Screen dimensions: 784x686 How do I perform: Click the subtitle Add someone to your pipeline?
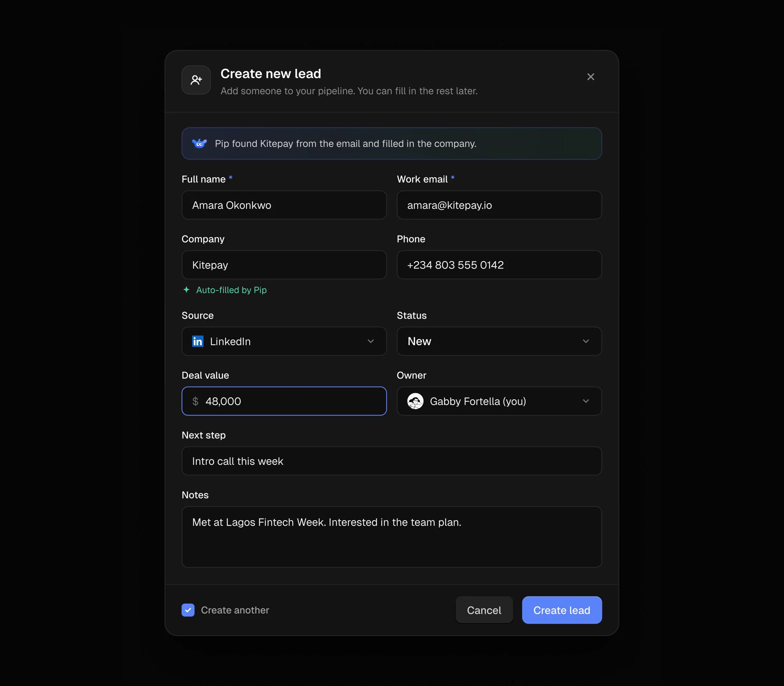[x=349, y=91]
